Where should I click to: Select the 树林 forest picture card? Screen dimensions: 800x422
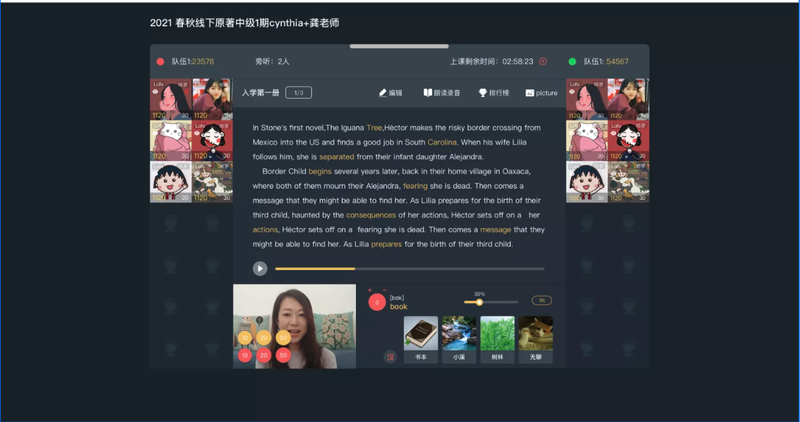[x=497, y=339]
